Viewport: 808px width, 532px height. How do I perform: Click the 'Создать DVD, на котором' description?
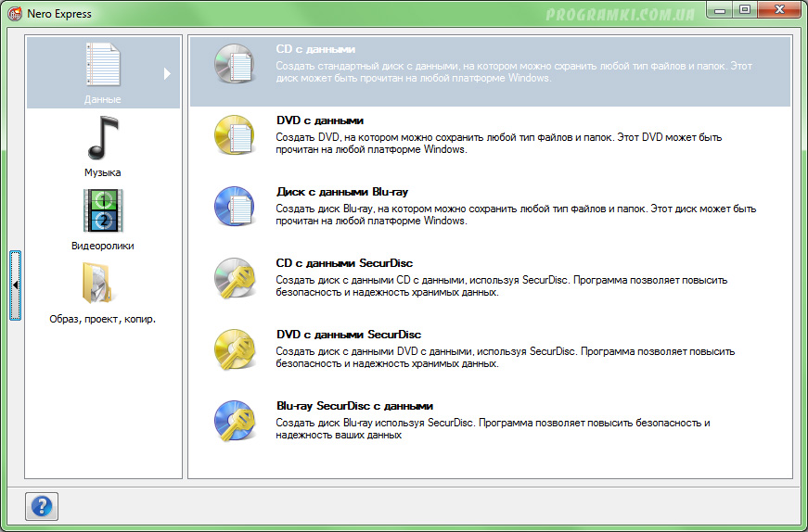point(499,144)
